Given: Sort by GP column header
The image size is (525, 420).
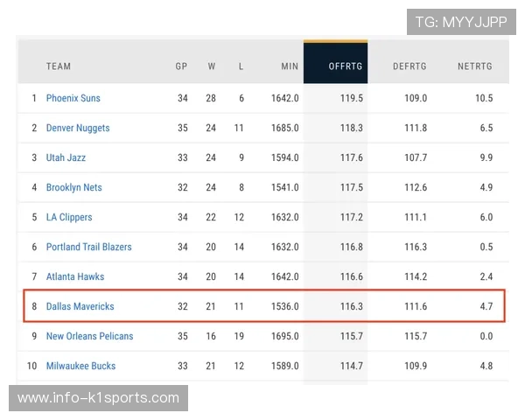Looking at the screenshot, I should 181,66.
